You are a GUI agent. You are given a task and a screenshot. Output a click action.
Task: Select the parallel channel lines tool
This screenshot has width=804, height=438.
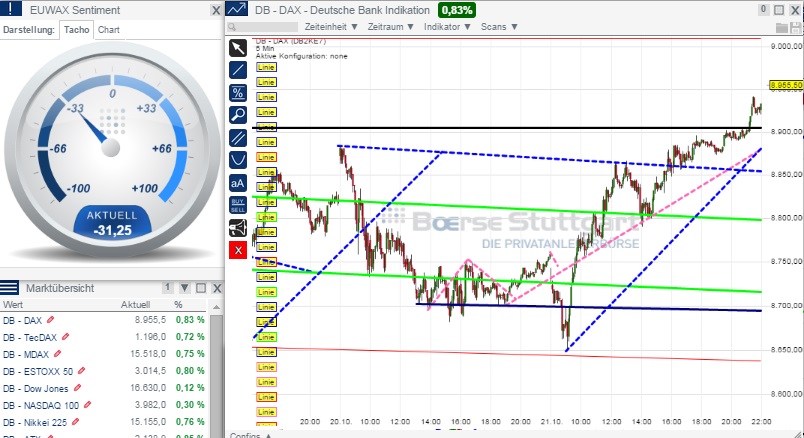click(238, 137)
